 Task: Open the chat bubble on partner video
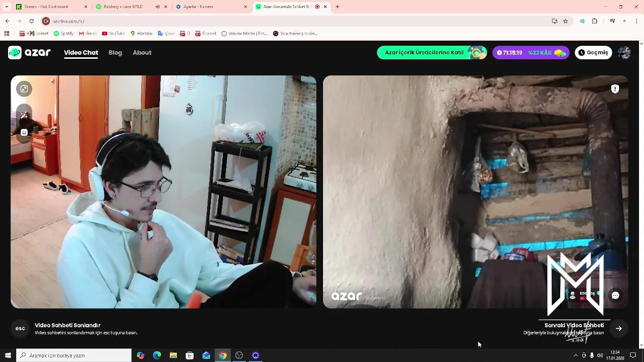(x=615, y=295)
